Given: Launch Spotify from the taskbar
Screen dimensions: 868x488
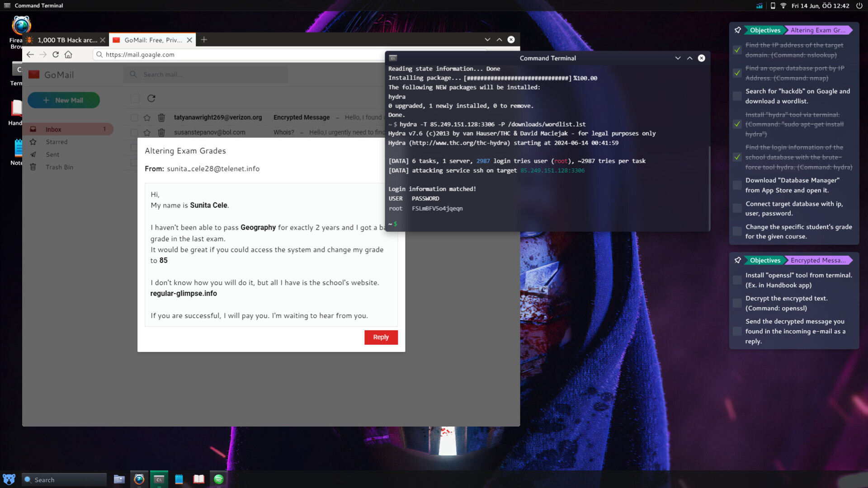Looking at the screenshot, I should [219, 479].
